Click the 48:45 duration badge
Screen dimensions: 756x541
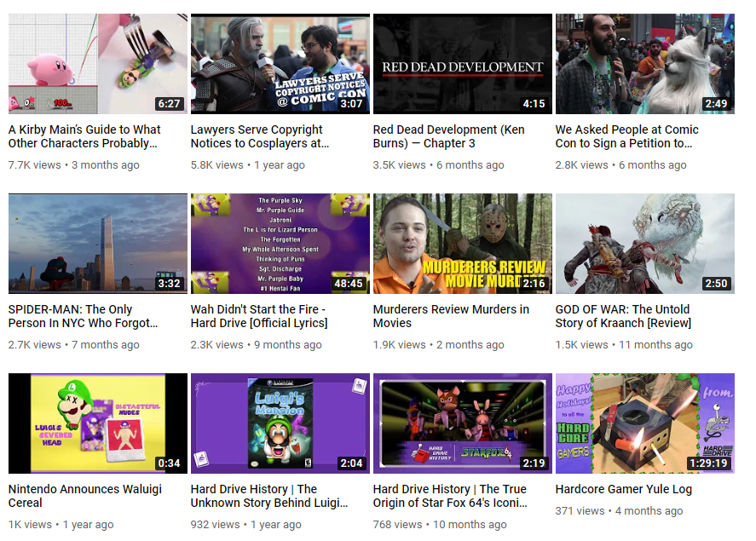(x=348, y=283)
